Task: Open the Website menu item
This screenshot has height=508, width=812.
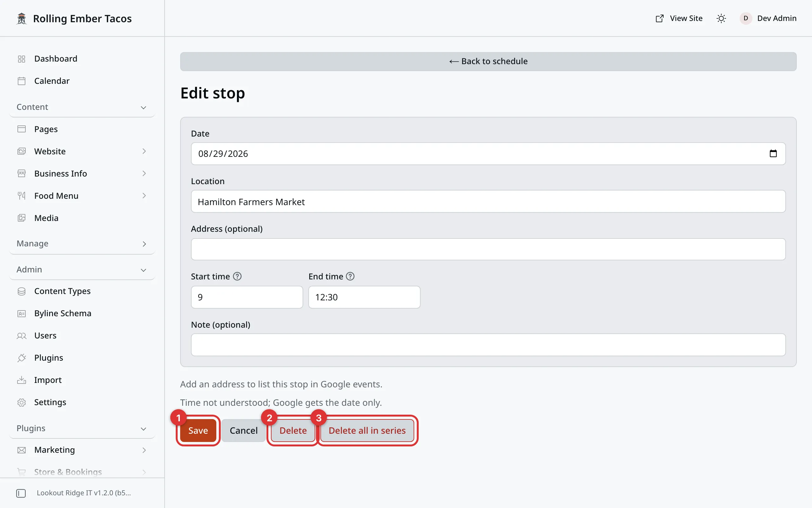Action: [82, 151]
